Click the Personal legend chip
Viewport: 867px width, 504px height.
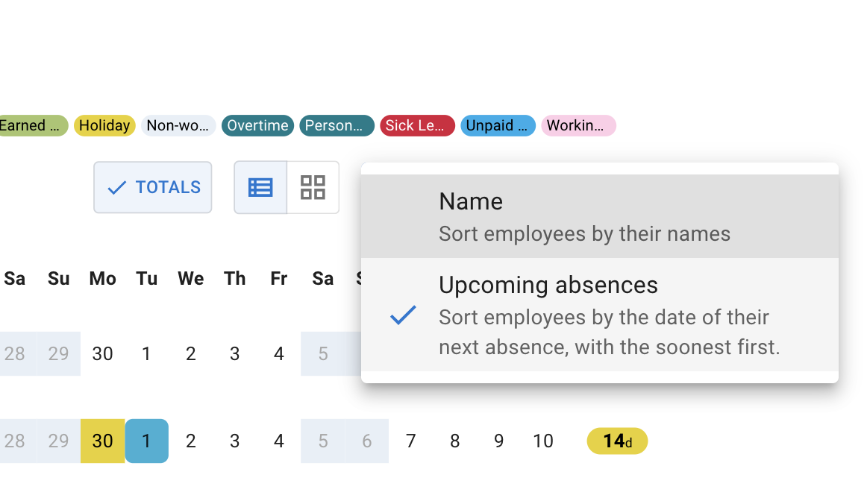pos(337,125)
